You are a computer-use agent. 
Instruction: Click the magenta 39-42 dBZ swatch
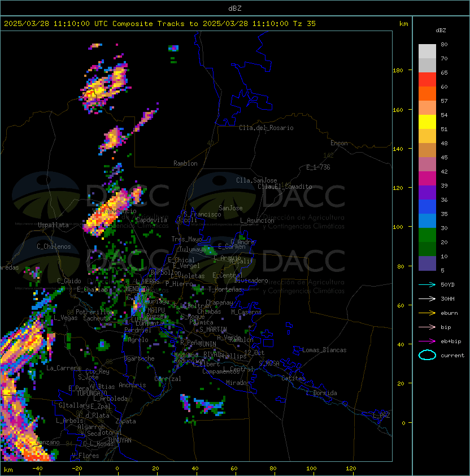427,179
